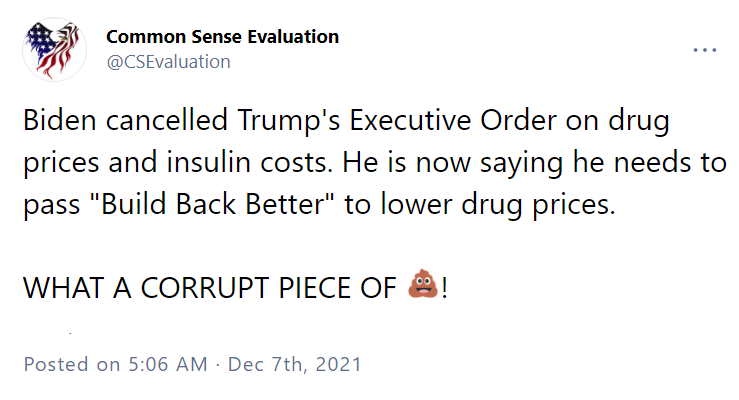739x400 pixels.
Task: Click the "lower drug prices" phrase
Action: click(x=498, y=205)
